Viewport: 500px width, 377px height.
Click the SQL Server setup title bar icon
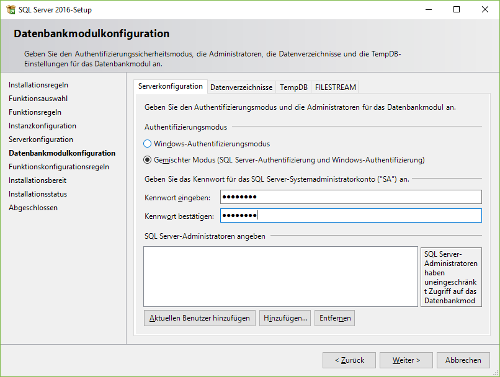(11, 10)
